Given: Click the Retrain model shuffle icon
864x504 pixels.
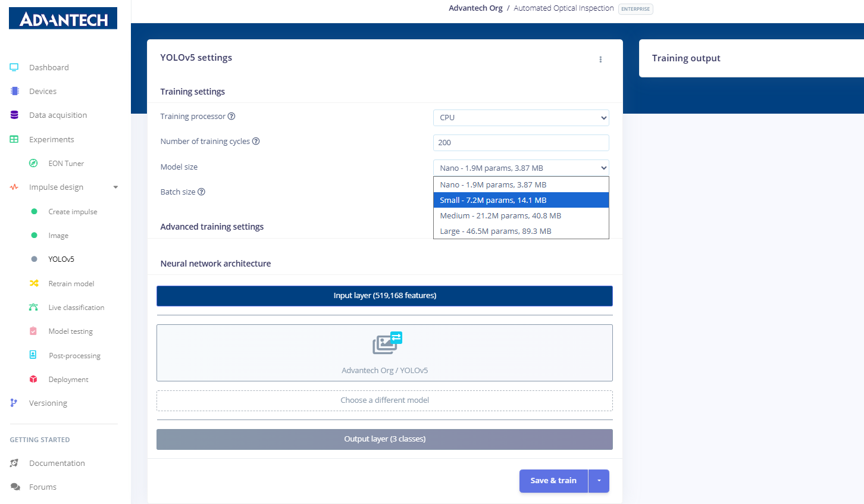Looking at the screenshot, I should pos(34,283).
